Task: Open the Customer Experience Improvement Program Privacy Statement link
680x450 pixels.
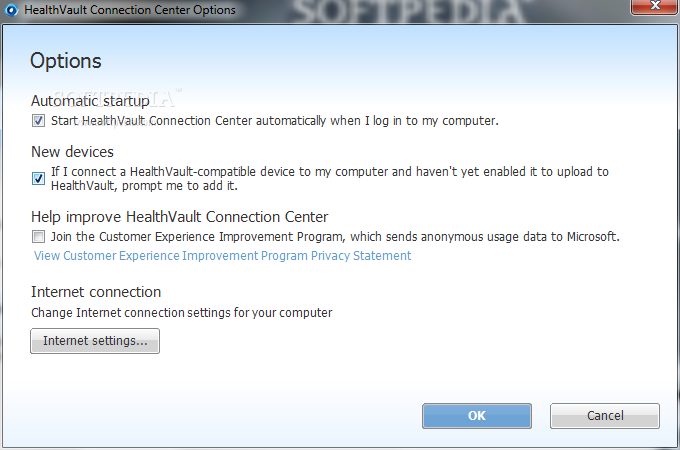Action: [222, 256]
